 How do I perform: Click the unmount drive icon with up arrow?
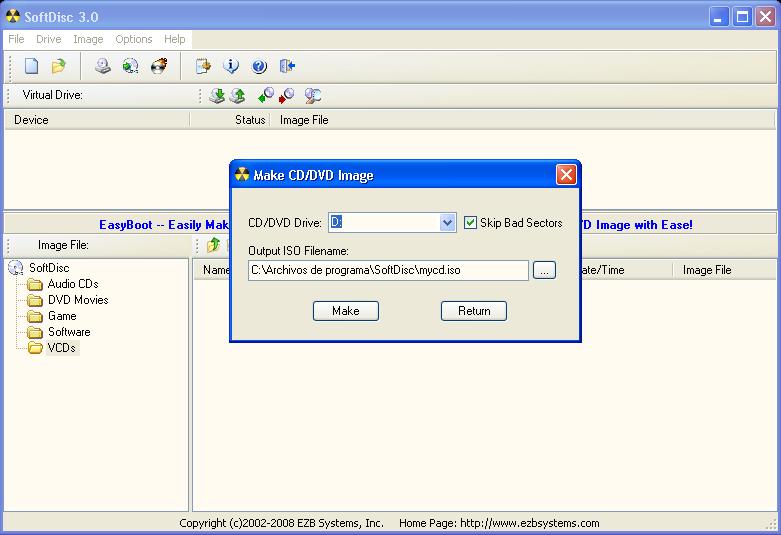(237, 96)
